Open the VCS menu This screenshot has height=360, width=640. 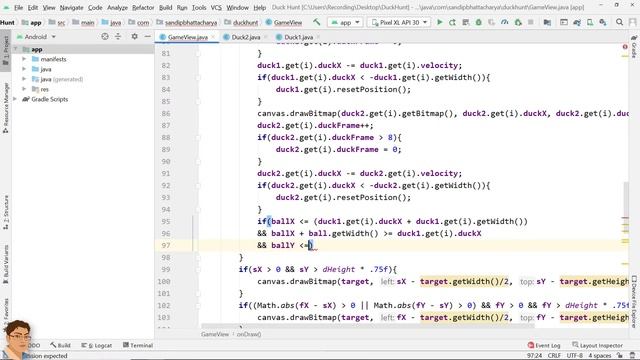[216, 7]
